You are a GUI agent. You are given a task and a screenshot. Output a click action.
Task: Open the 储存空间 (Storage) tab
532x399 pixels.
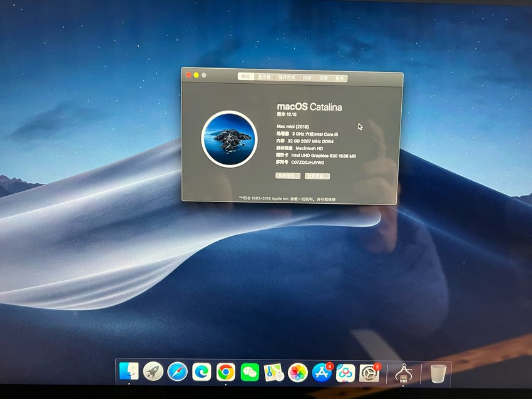coord(287,78)
